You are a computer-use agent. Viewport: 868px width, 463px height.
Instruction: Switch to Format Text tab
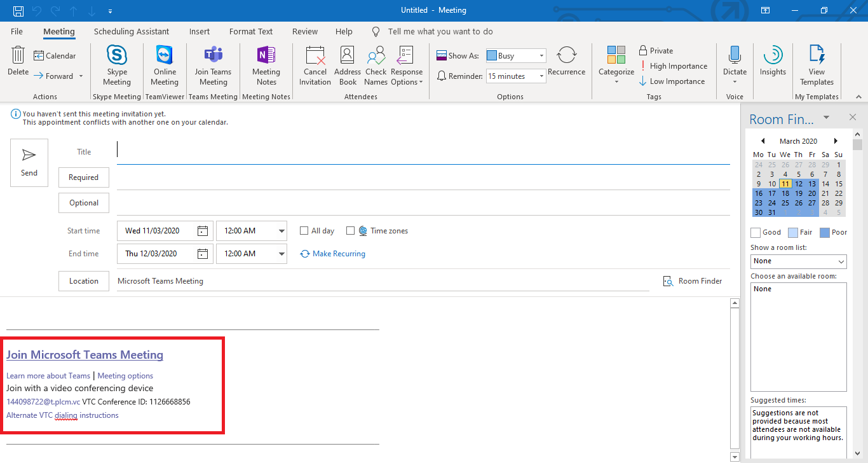coord(251,31)
